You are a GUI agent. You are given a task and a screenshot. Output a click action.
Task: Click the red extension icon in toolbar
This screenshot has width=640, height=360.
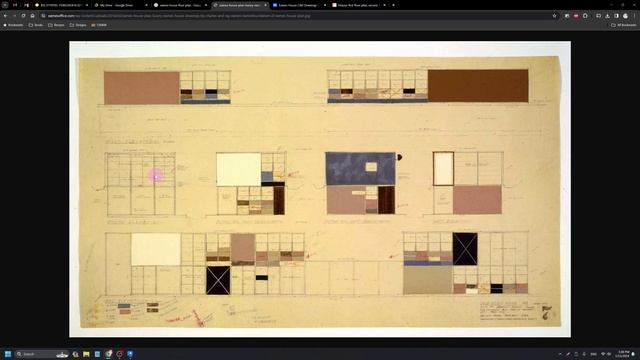click(576, 16)
